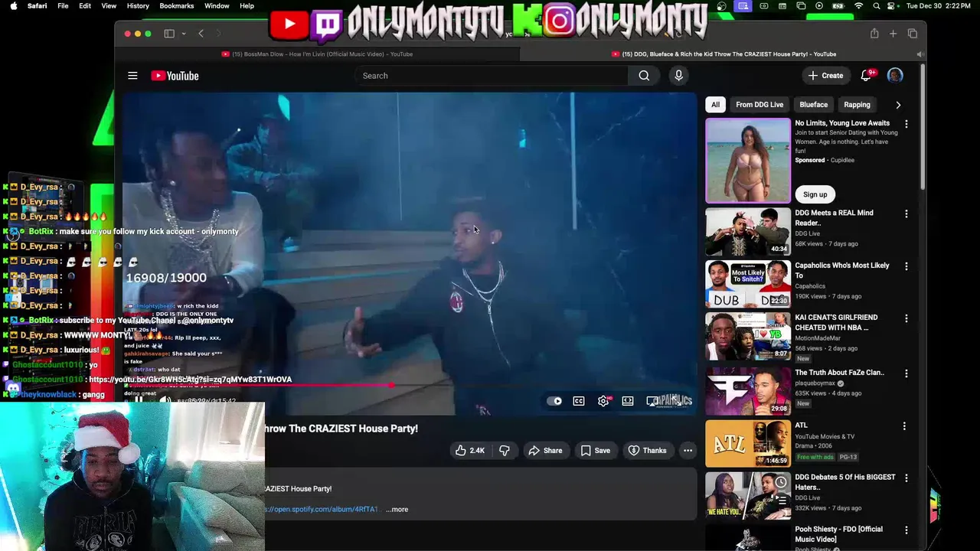Open Safari File menu
The height and width of the screenshot is (551, 980).
63,6
